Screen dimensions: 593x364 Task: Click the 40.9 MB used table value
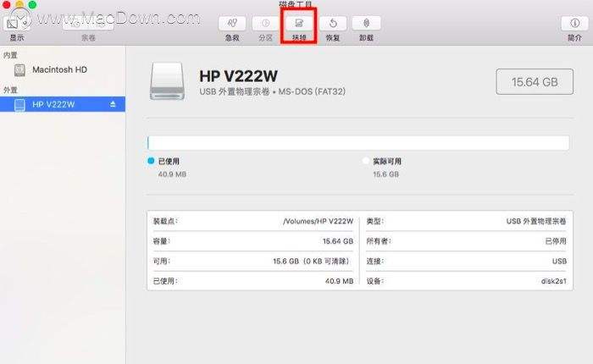coord(339,281)
